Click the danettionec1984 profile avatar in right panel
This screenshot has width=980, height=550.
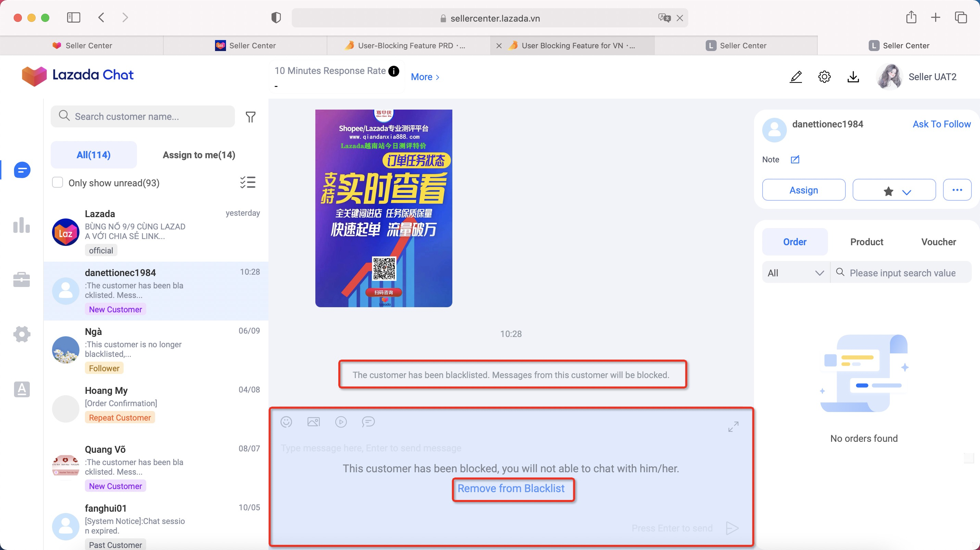pos(774,130)
